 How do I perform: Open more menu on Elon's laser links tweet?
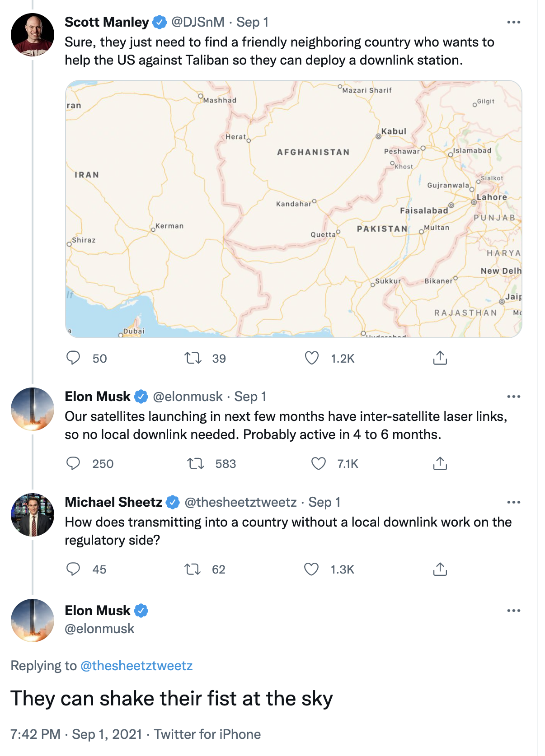[513, 397]
